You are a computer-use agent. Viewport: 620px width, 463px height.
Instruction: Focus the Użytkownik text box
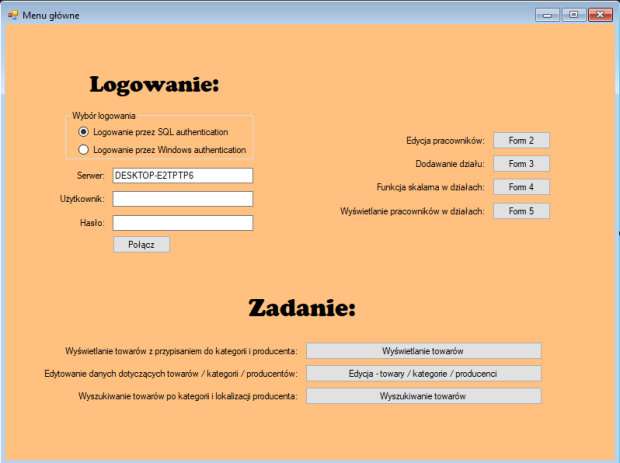click(x=183, y=199)
